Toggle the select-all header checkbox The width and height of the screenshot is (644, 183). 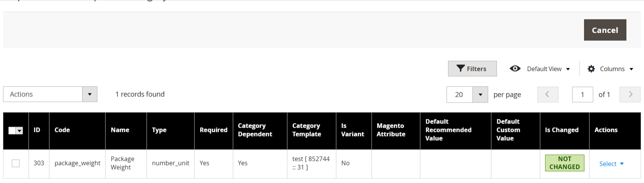point(12,131)
